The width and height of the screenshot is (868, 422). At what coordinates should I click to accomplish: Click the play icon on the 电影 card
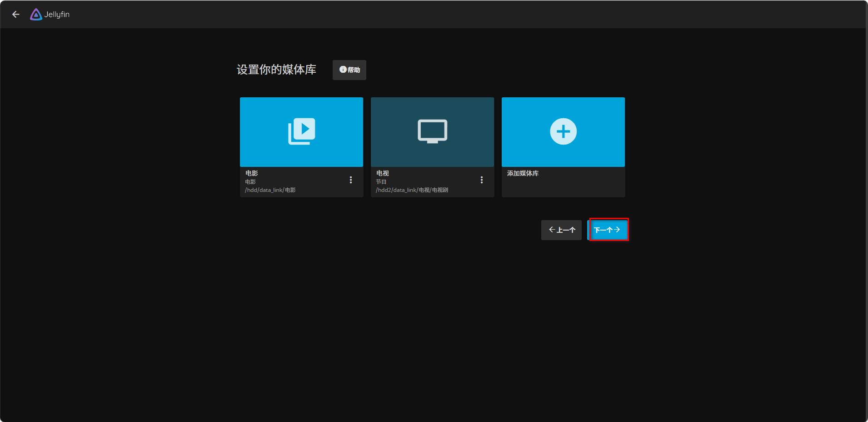coord(302,131)
